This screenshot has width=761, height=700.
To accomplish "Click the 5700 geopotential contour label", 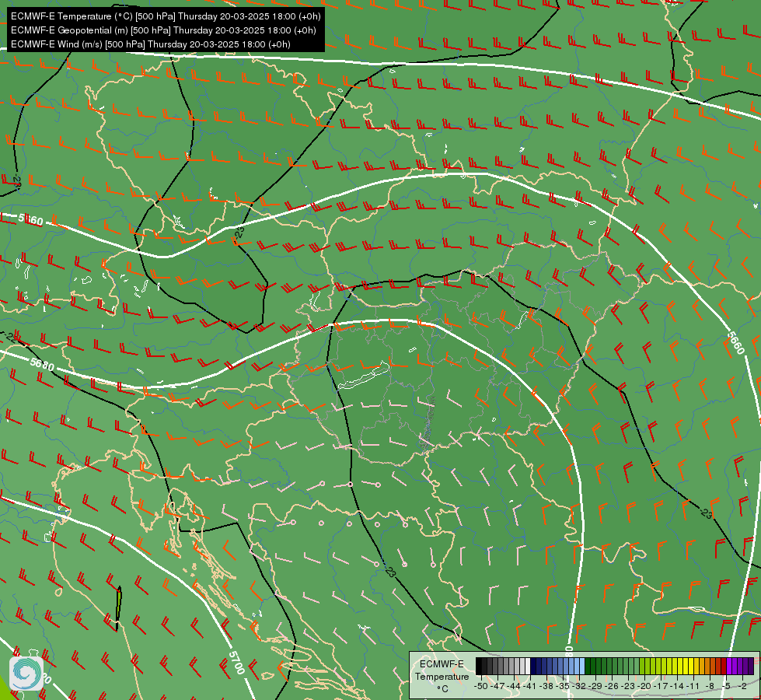I will coord(236,663).
